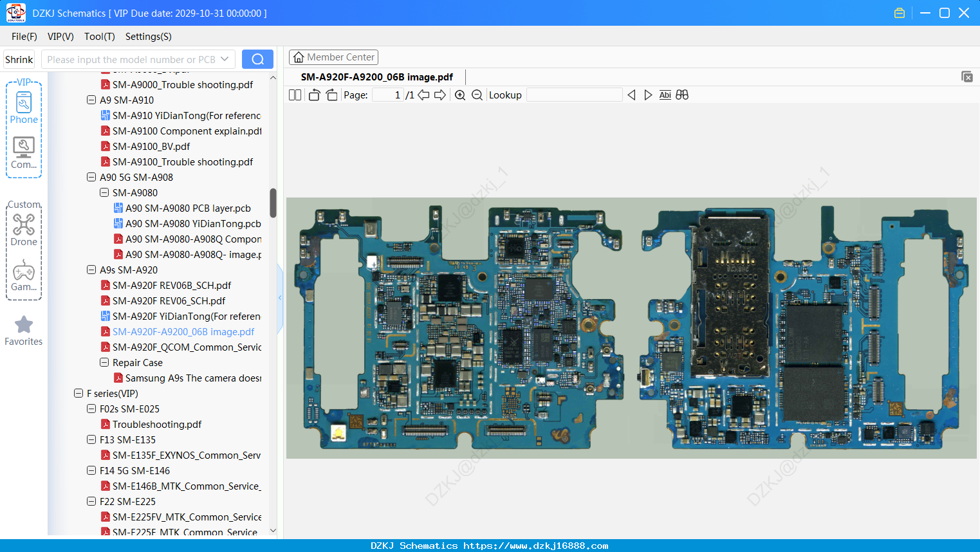980x552 pixels.
Task: Open the File(F) menu
Action: click(24, 37)
